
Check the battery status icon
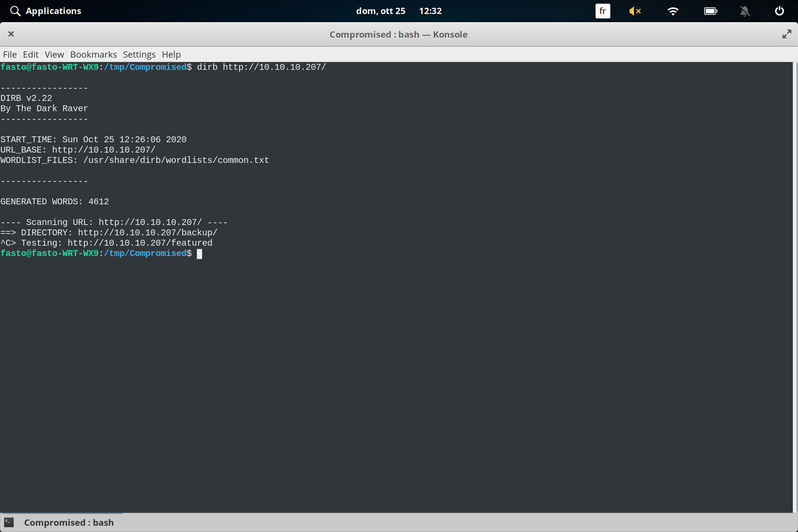[711, 11]
